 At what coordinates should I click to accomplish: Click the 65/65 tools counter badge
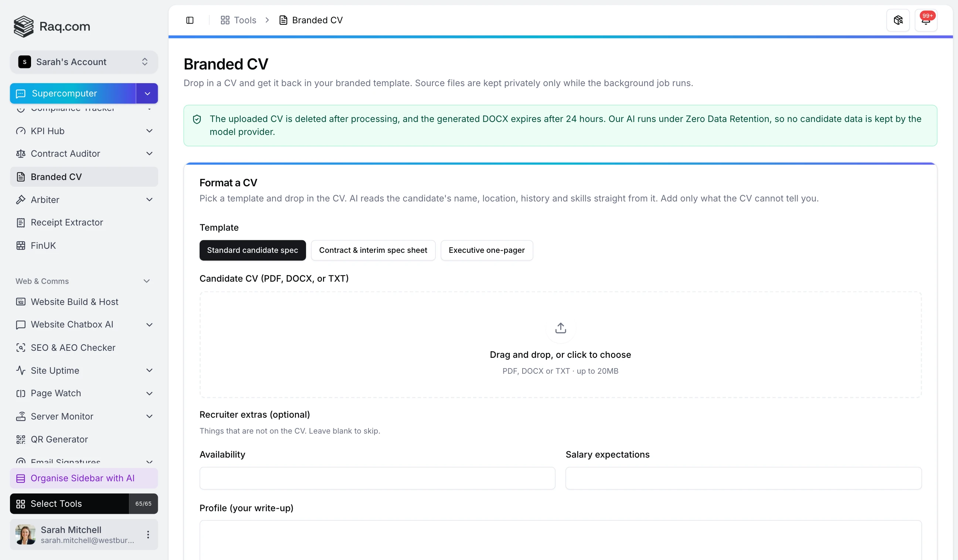(x=143, y=504)
